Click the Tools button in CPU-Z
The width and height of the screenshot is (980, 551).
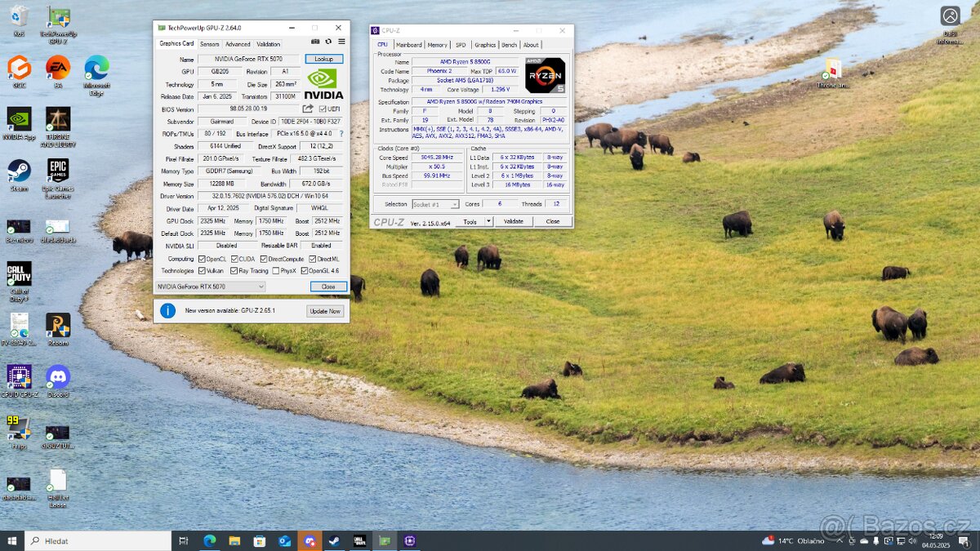pyautogui.click(x=470, y=221)
